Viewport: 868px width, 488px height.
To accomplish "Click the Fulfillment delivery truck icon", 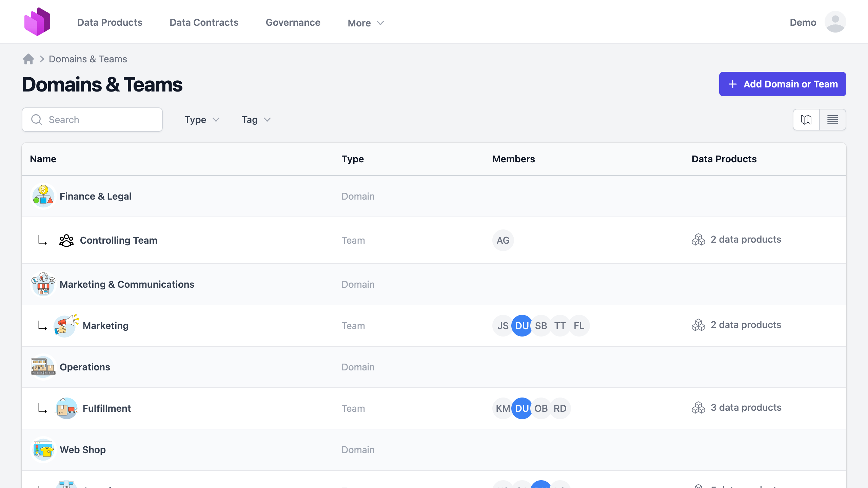I will coord(66,408).
